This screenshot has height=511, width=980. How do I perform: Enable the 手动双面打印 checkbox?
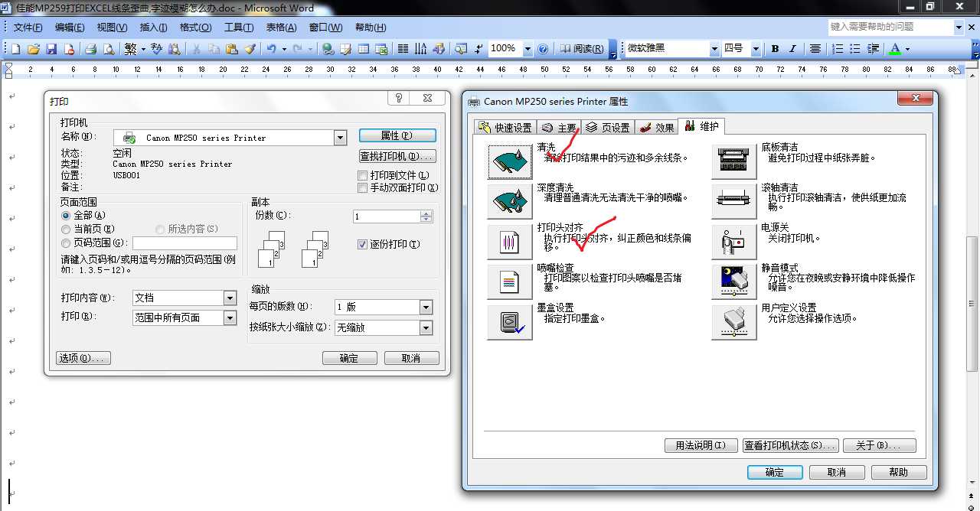click(x=363, y=187)
